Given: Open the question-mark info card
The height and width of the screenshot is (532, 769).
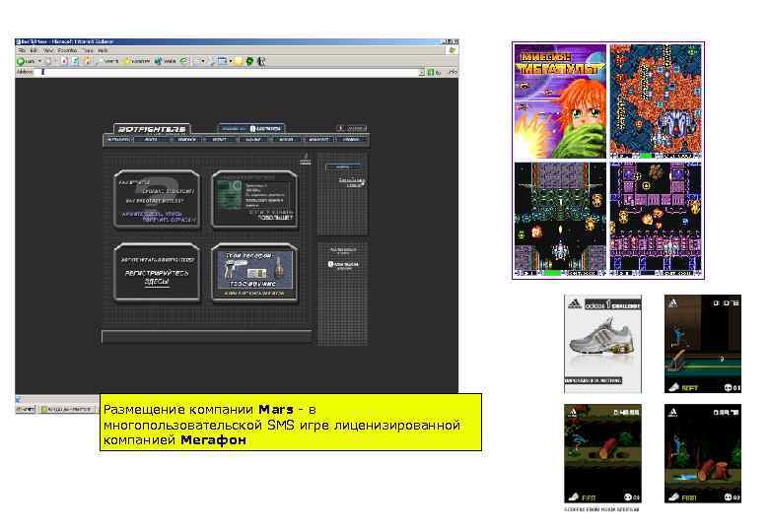Looking at the screenshot, I should click(x=157, y=199).
